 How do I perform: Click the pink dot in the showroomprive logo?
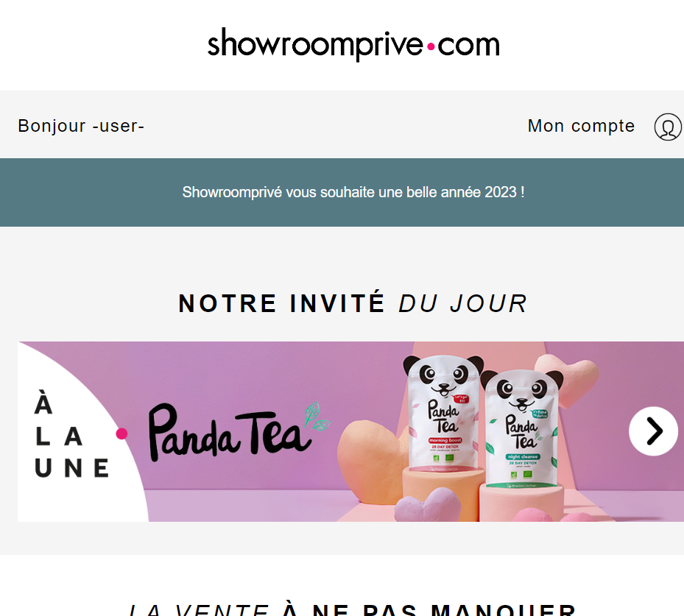point(431,46)
